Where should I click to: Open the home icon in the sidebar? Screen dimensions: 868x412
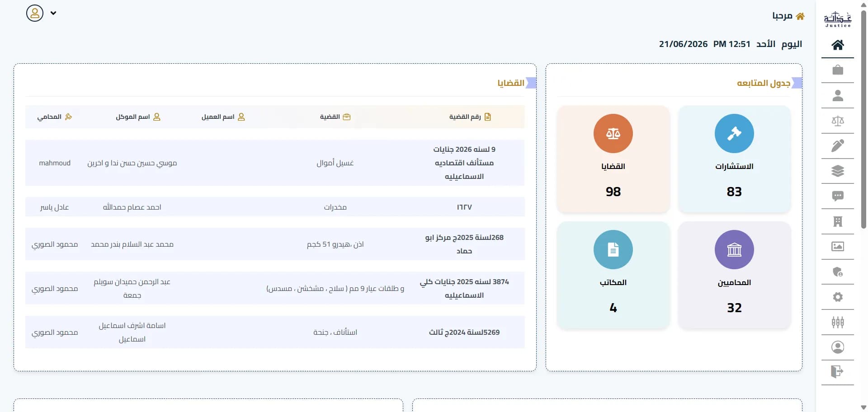[838, 45]
